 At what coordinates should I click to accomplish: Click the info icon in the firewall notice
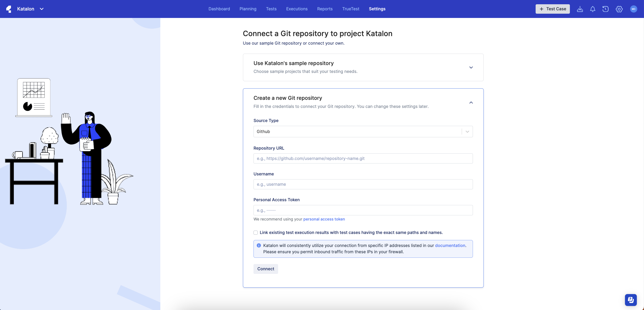click(x=259, y=245)
